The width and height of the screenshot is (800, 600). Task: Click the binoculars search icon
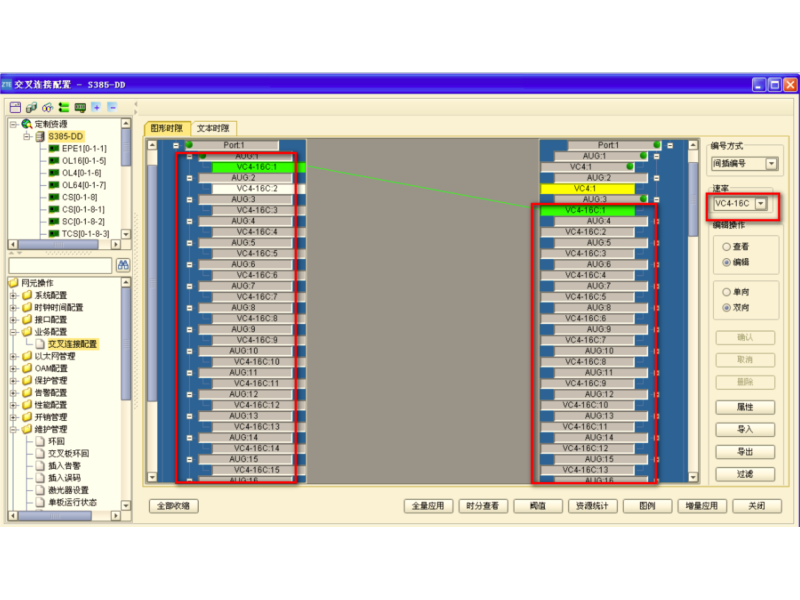coord(123,265)
